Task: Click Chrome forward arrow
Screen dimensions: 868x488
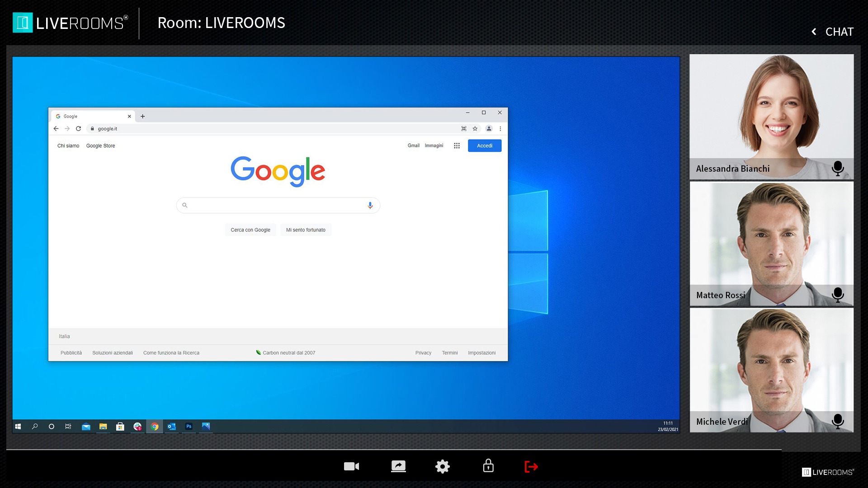Action: (67, 129)
